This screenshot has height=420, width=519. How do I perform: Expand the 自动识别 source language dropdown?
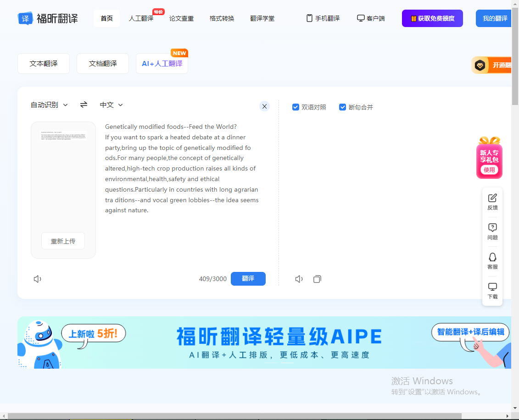click(x=49, y=105)
